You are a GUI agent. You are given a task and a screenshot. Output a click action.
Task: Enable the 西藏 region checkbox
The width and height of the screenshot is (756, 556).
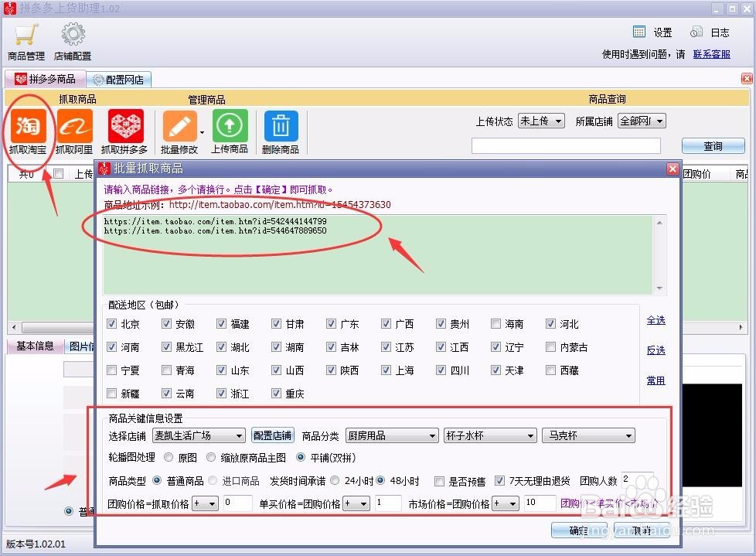(x=551, y=370)
